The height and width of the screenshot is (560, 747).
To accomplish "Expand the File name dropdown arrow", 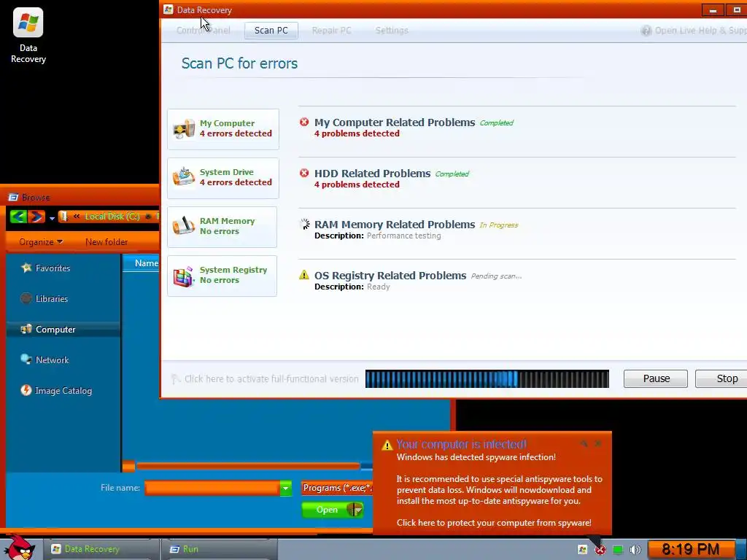I will 285,488.
